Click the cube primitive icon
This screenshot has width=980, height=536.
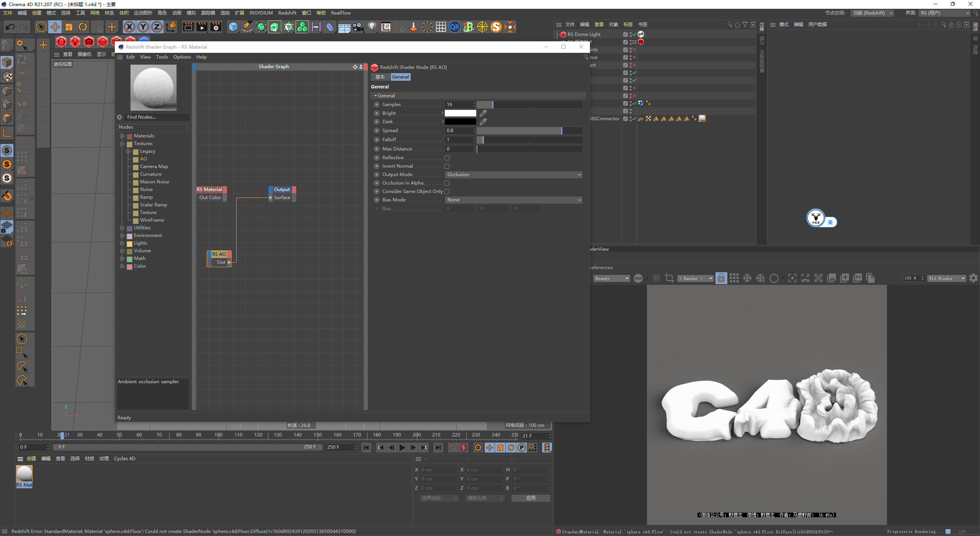tap(233, 27)
